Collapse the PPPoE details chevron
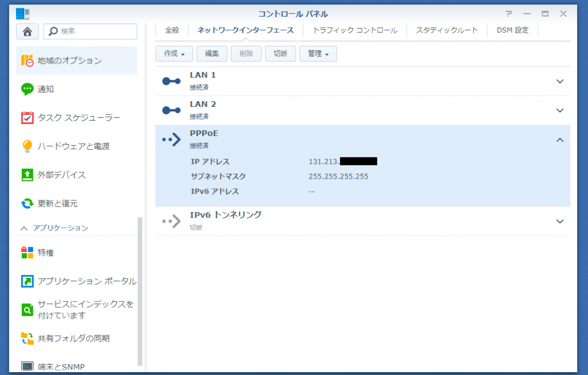Viewport: 588px width, 375px height. click(560, 140)
